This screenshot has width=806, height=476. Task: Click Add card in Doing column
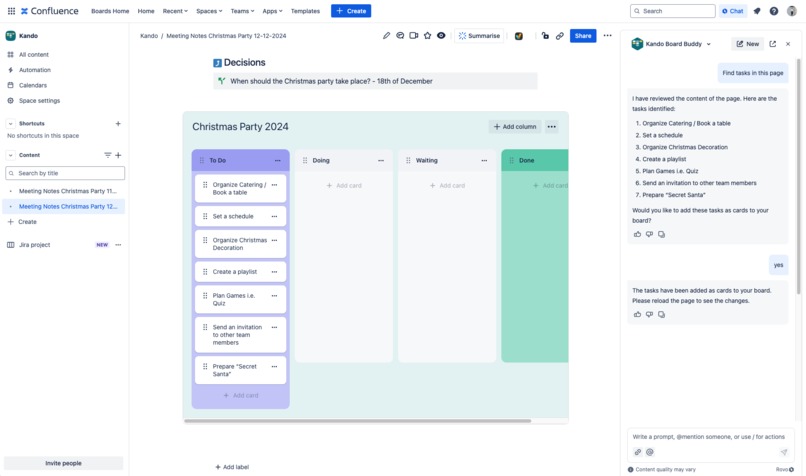[344, 186]
